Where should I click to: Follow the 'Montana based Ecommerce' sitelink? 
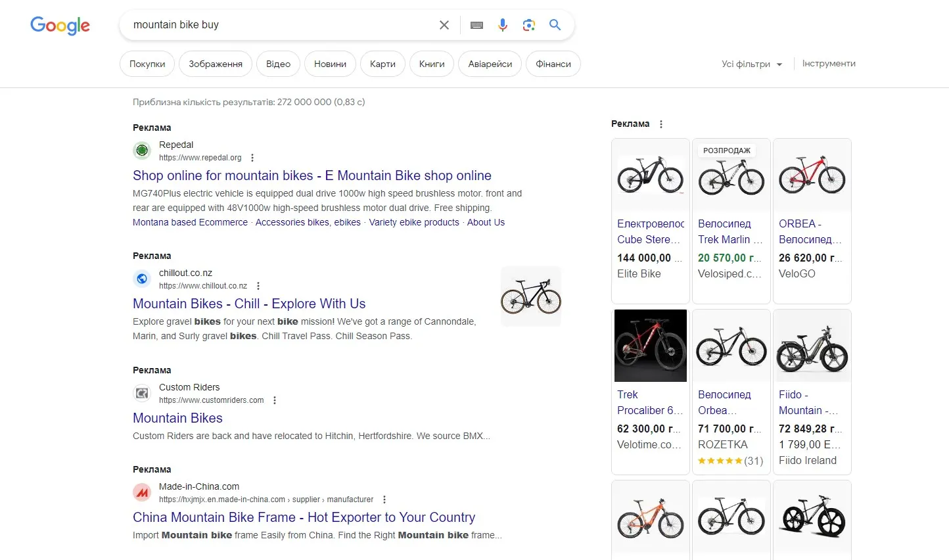(190, 222)
